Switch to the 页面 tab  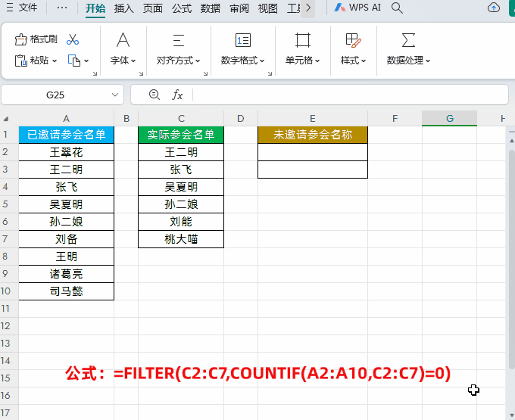click(x=153, y=8)
